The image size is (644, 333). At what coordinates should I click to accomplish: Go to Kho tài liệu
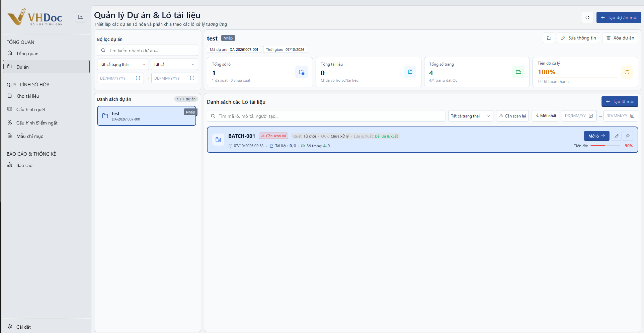(x=46, y=96)
